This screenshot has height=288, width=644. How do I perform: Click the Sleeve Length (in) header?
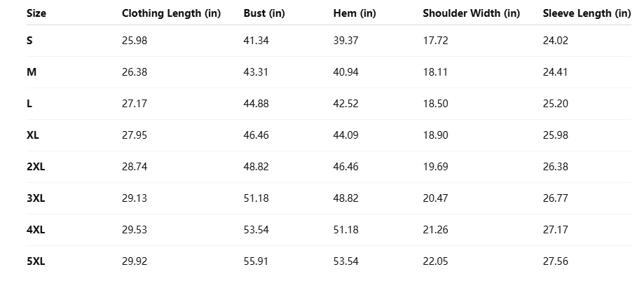click(x=587, y=13)
